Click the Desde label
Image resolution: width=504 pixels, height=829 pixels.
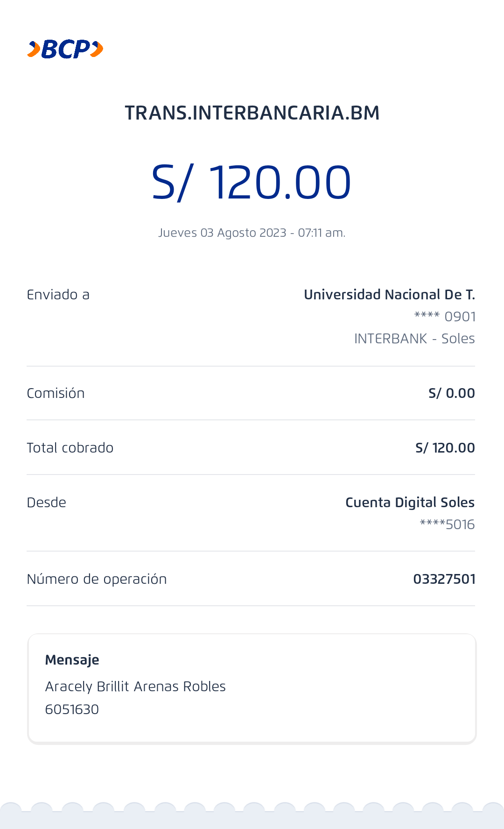46,503
